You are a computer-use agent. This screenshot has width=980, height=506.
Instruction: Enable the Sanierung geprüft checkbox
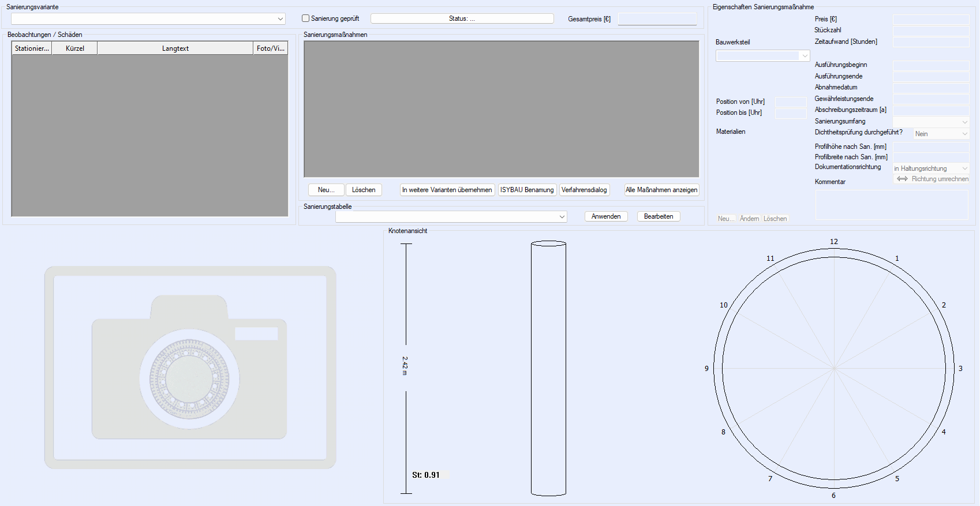coord(306,18)
